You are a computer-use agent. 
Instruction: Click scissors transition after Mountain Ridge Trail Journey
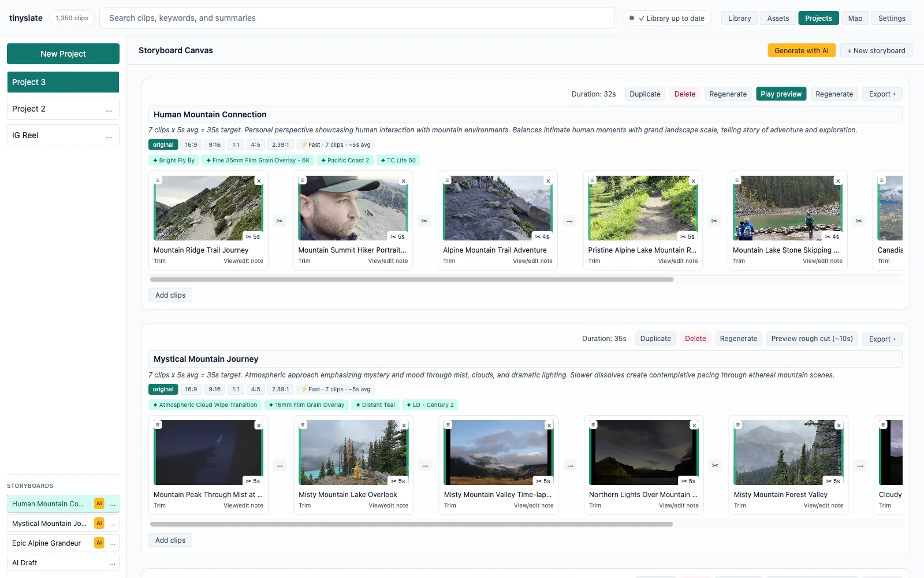[280, 221]
